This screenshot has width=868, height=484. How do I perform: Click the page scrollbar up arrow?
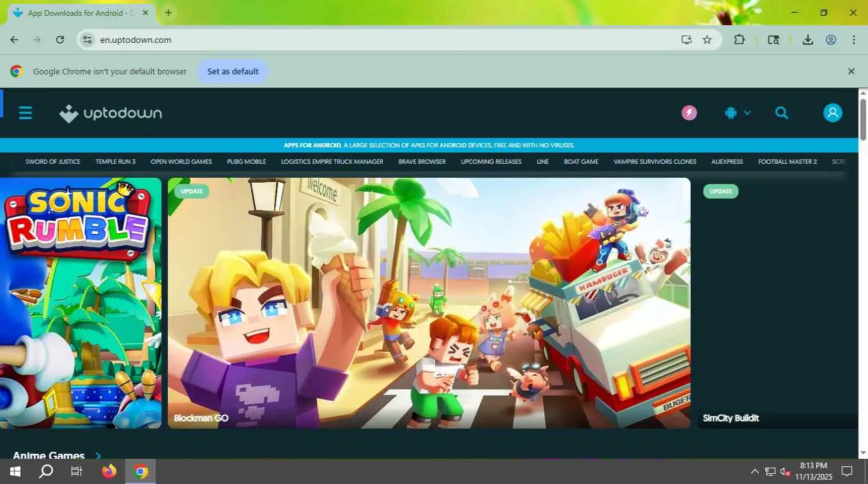tap(863, 93)
